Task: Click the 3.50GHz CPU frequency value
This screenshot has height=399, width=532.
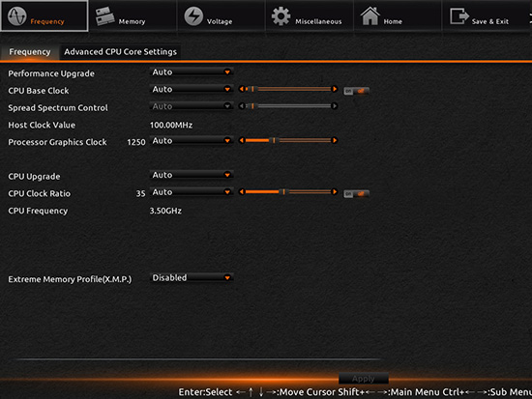Action: (x=165, y=211)
